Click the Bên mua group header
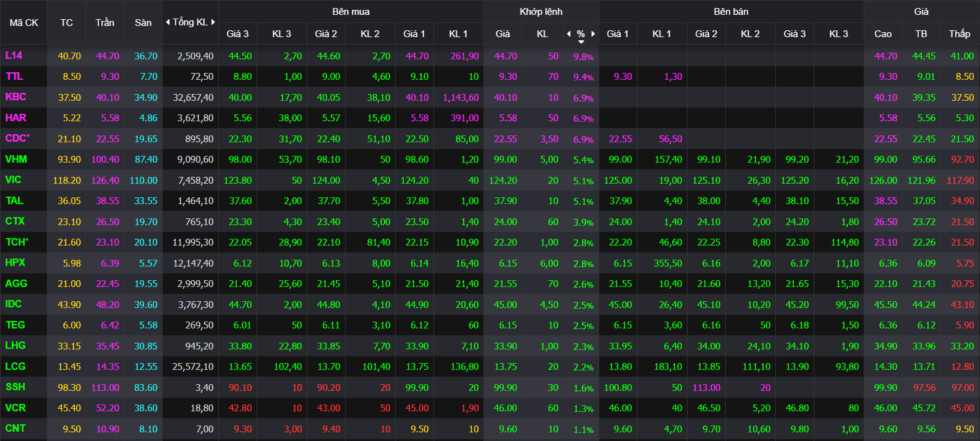Viewport: 980px width, 441px height. tap(351, 12)
